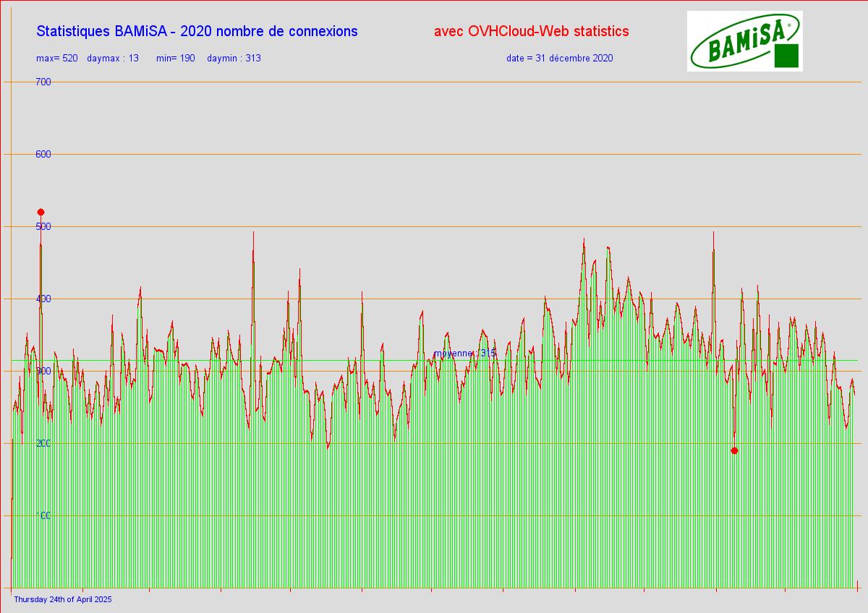Click the 'Thursday 24th of April 2025' footer

63,599
